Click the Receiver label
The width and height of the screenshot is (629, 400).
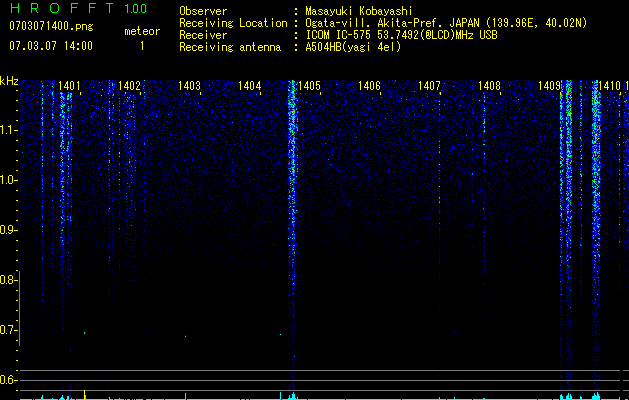(203, 35)
